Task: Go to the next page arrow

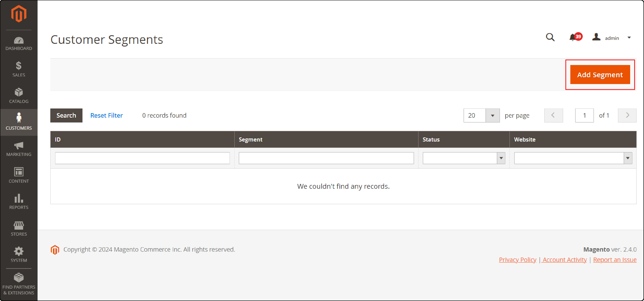Action: (627, 115)
